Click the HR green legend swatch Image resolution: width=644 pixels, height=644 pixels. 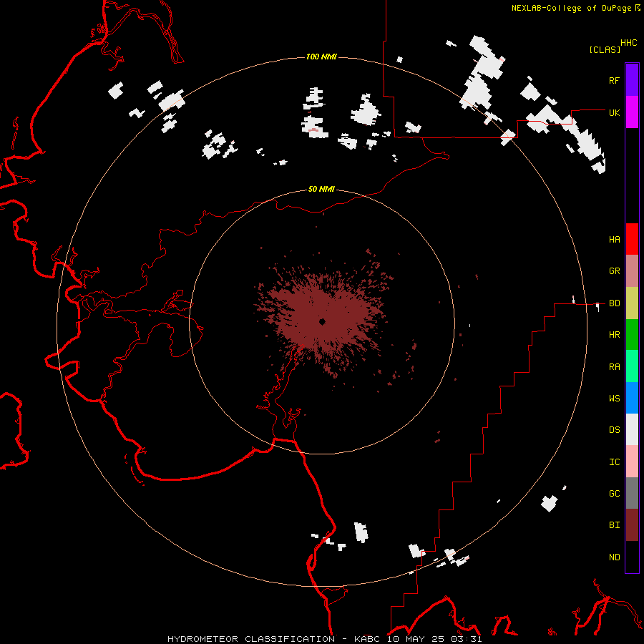[632, 335]
